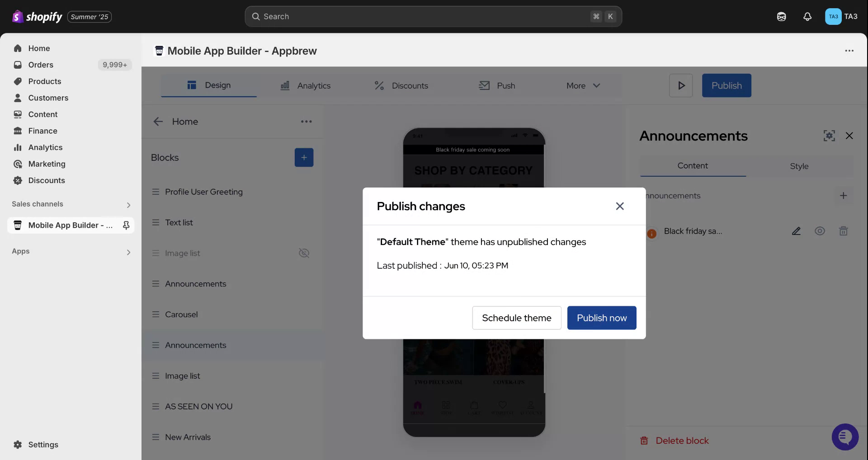
Task: Expand the Sales channels section
Action: pos(128,205)
